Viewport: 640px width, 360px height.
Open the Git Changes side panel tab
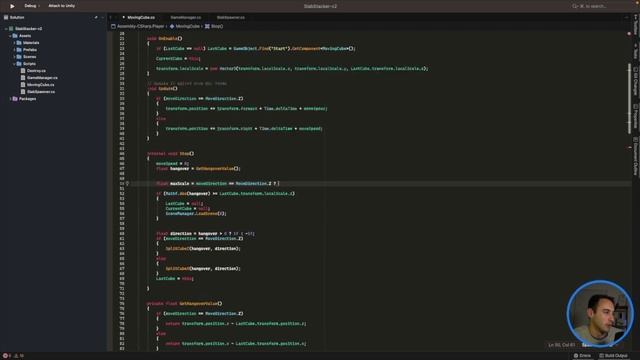(x=636, y=82)
